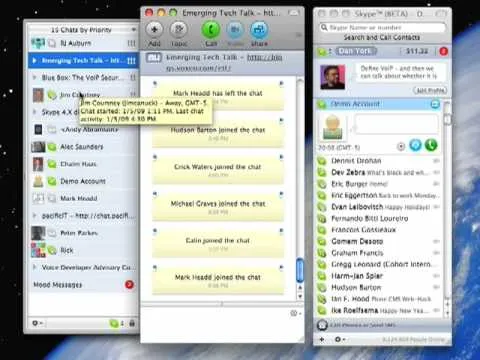The height and width of the screenshot is (360, 480).
Task: Select the Peter Parkes chat
Action: (x=83, y=233)
